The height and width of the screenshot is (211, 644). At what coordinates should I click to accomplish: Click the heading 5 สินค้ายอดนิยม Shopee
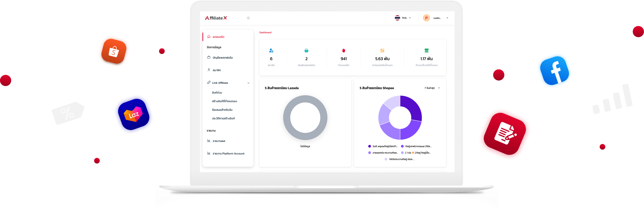point(377,88)
